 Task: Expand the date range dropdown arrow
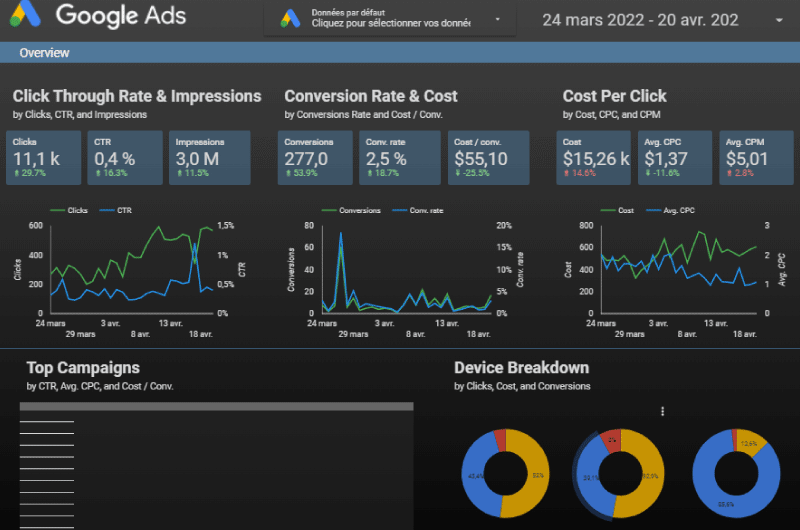coord(779,20)
